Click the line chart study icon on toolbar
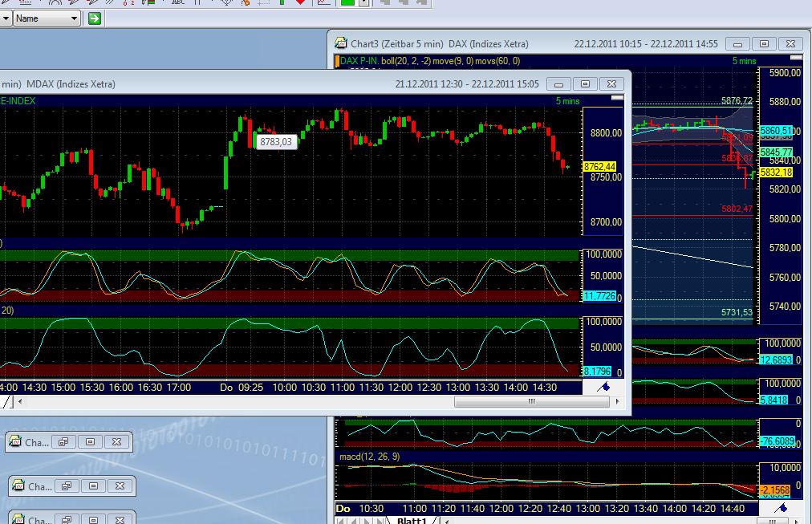Image resolution: width=812 pixels, height=524 pixels. (321, 4)
